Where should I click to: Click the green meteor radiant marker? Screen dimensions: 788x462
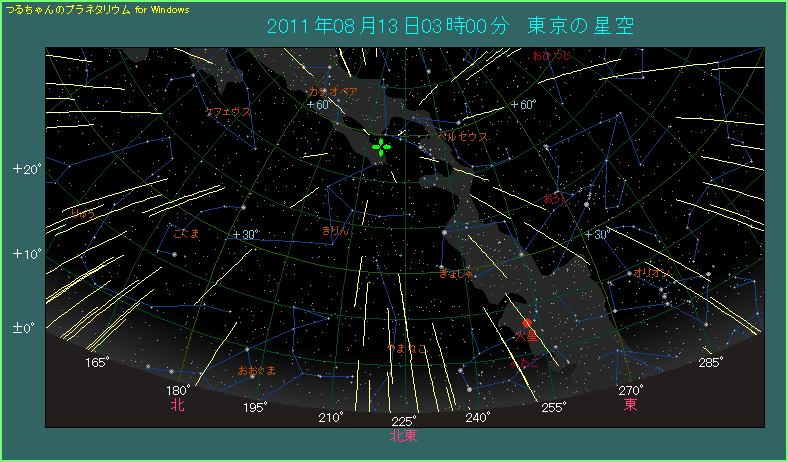(x=381, y=147)
